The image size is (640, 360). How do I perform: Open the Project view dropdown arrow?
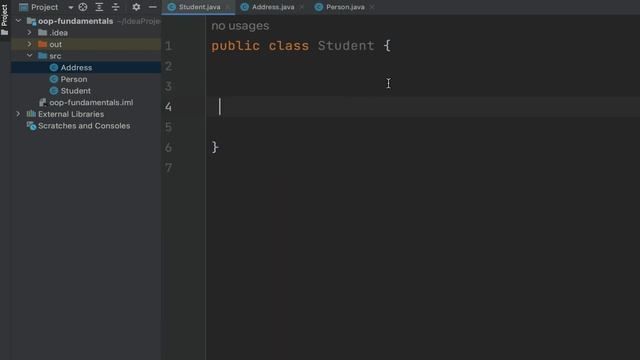pyautogui.click(x=71, y=7)
